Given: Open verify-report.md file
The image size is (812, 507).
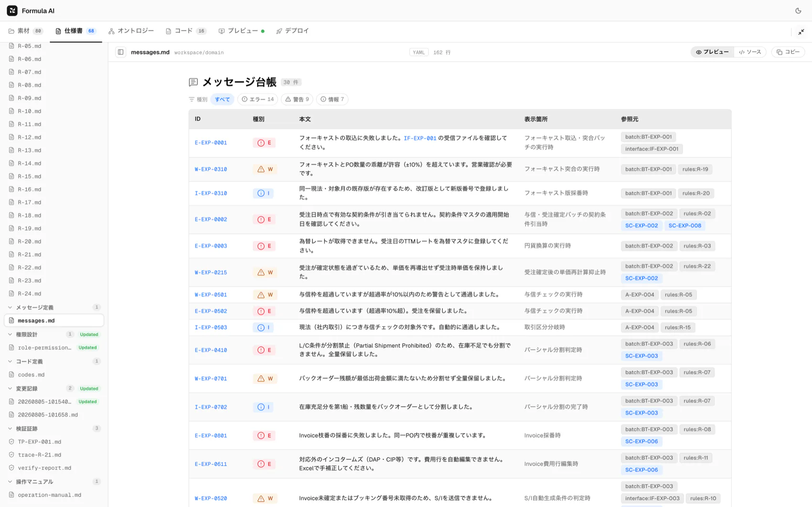Looking at the screenshot, I should (54, 468).
